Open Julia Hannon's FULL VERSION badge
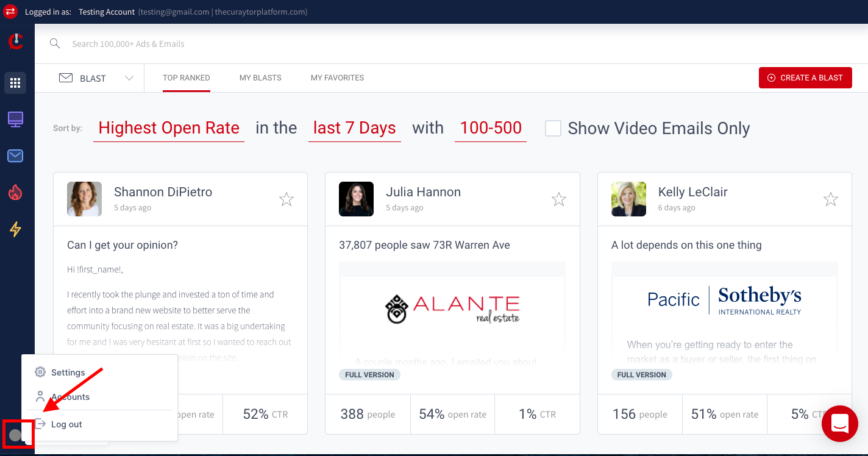Image resolution: width=868 pixels, height=456 pixels. pyautogui.click(x=369, y=374)
